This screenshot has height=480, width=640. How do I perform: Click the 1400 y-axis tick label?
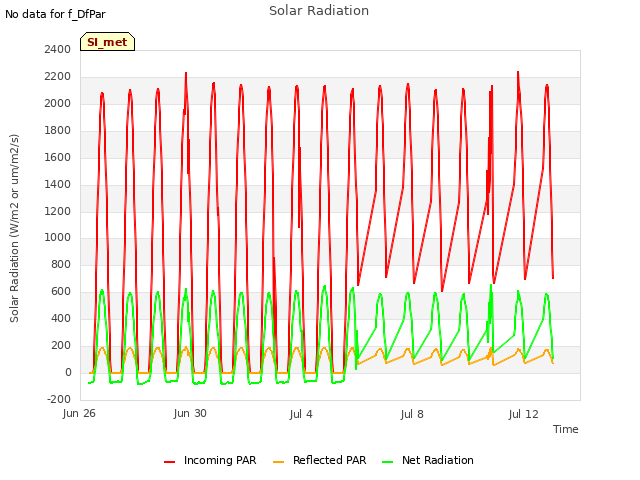(x=58, y=184)
